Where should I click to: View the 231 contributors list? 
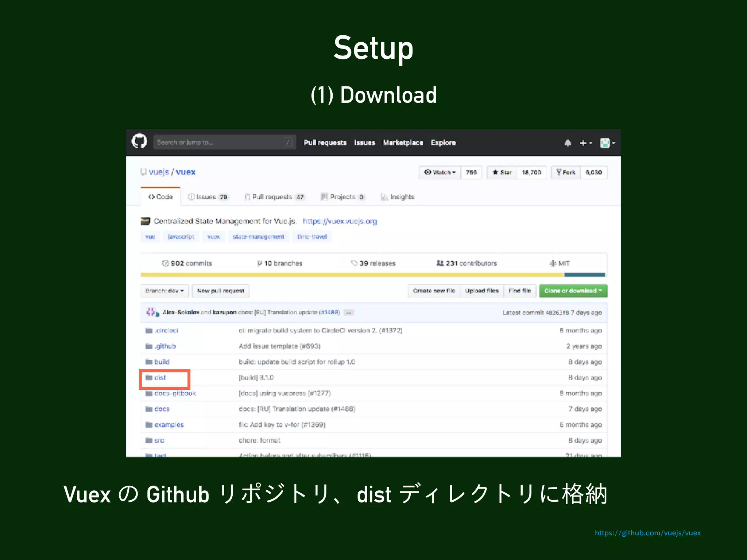click(x=467, y=263)
